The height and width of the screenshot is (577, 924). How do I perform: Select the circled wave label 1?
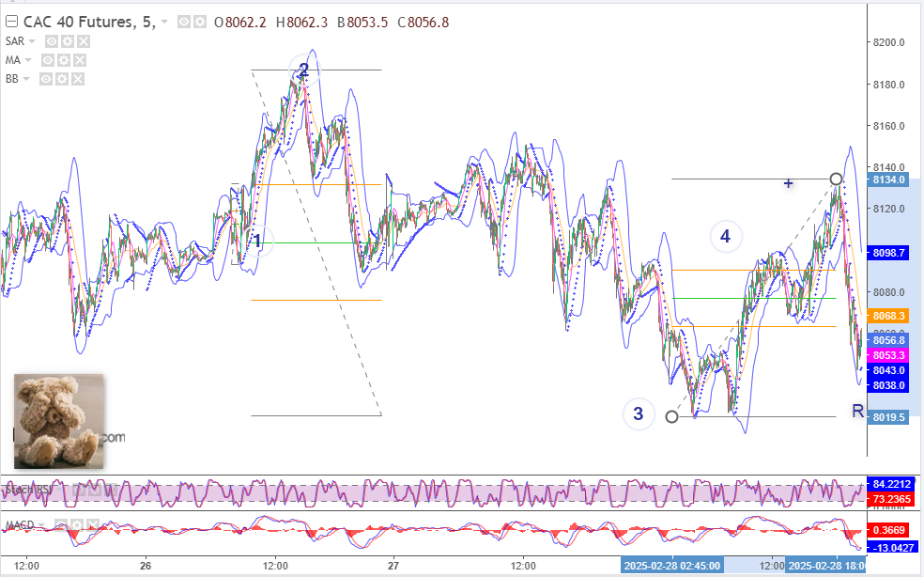pos(257,241)
